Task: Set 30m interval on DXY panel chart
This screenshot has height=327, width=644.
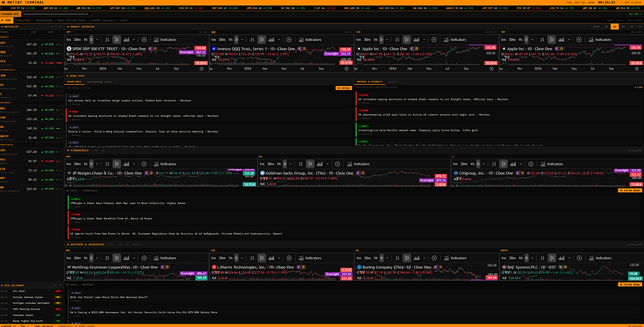Action: click(512, 39)
